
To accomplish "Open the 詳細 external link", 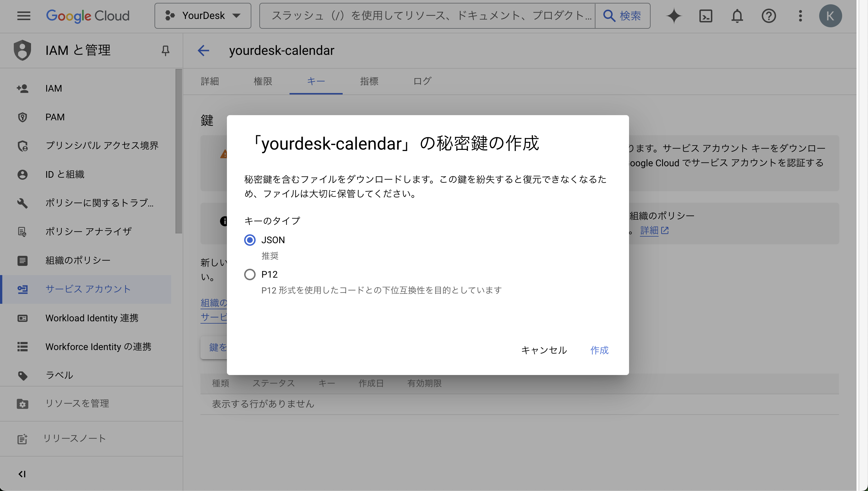I will [654, 231].
